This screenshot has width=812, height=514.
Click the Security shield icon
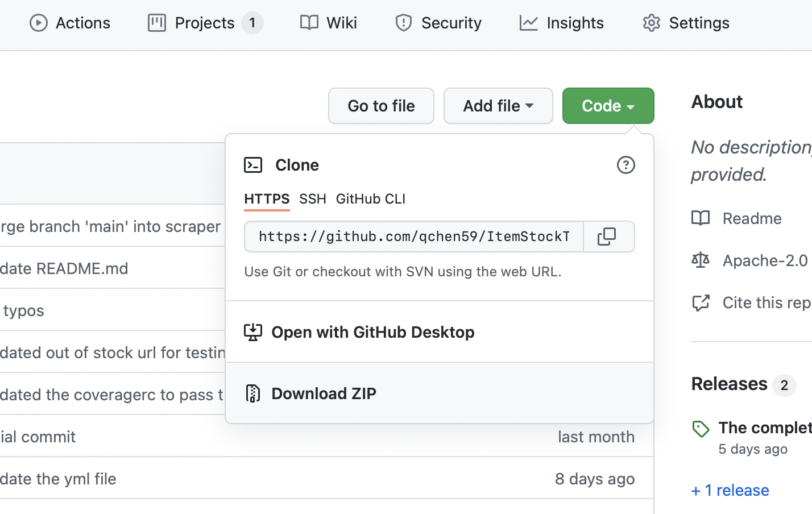click(x=403, y=23)
